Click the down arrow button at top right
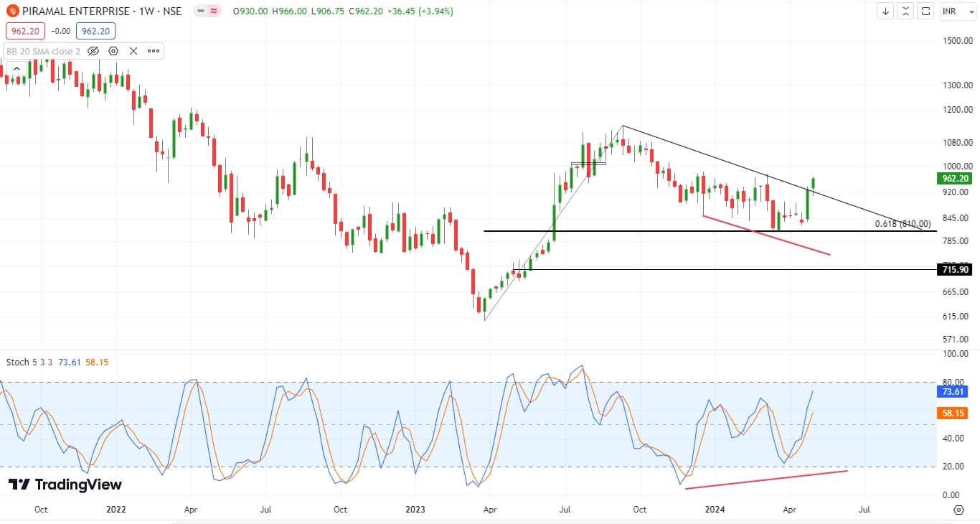 click(x=886, y=11)
